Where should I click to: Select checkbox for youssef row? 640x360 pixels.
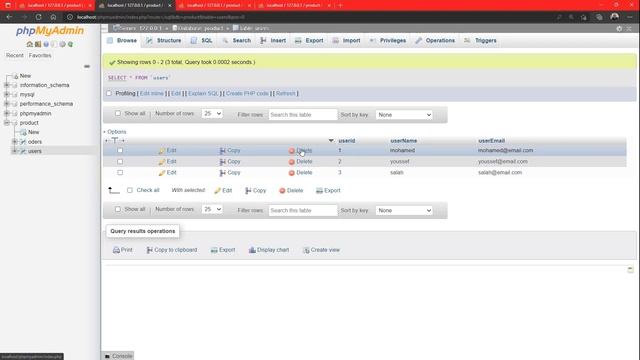[120, 162]
